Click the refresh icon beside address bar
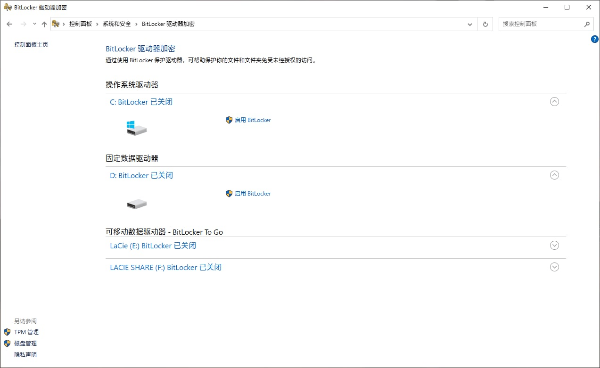The height and width of the screenshot is (368, 600). tap(485, 24)
